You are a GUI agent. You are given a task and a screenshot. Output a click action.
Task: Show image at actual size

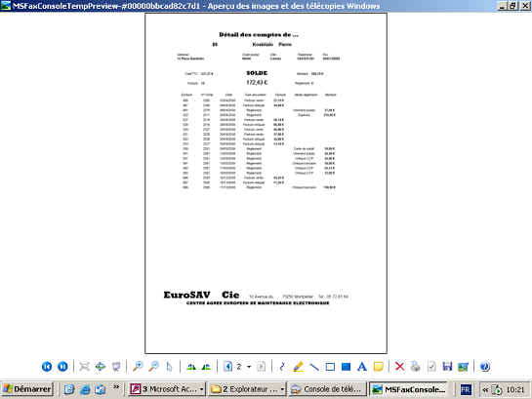[x=101, y=367]
